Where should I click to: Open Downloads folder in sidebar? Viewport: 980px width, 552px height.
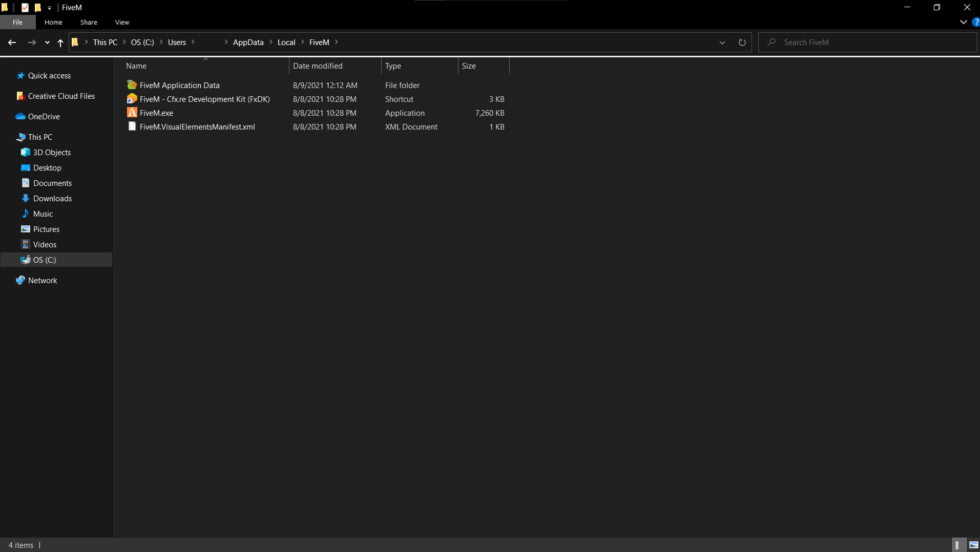pyautogui.click(x=52, y=198)
